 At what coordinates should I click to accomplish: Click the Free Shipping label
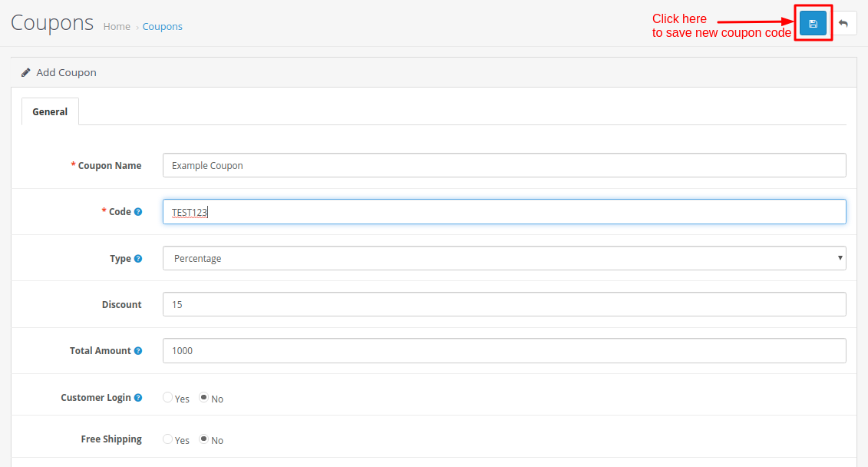tap(111, 439)
